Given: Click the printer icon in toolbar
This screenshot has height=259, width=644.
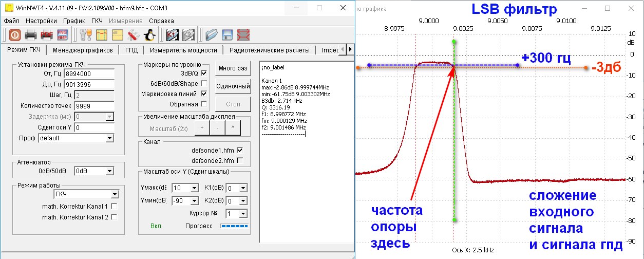Looking at the screenshot, I should click(x=31, y=35).
